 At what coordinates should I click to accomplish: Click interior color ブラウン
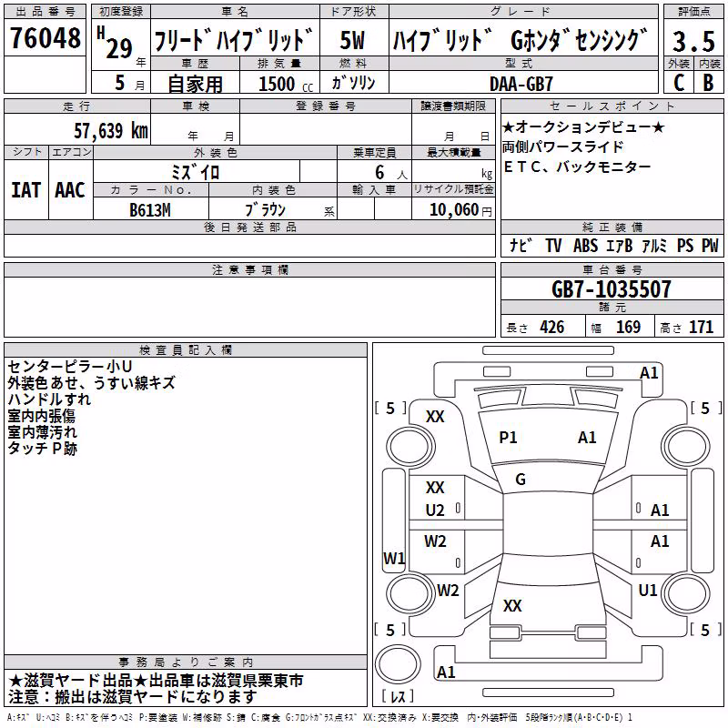[x=265, y=209]
